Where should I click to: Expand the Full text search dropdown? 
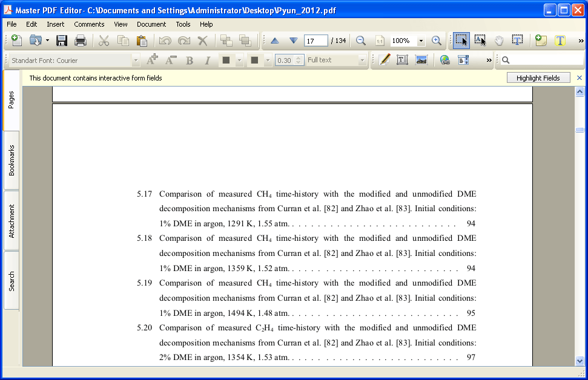[x=362, y=59]
